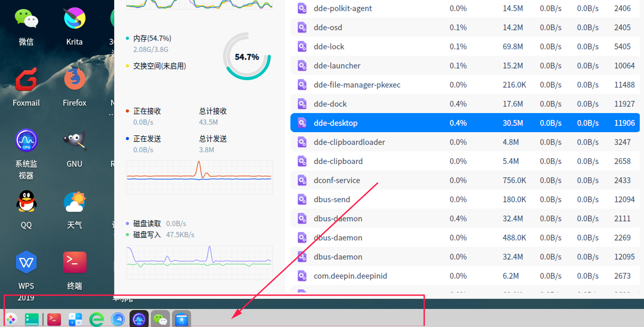Open the blue folder dock icon

point(181,319)
